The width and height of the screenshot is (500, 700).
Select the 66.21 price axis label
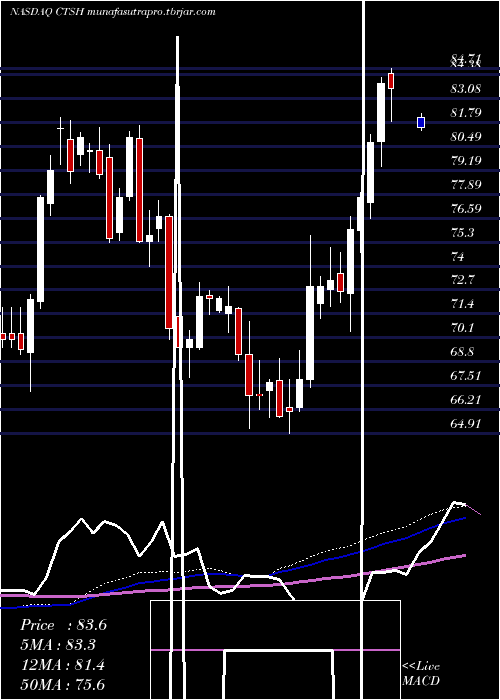tap(466, 399)
